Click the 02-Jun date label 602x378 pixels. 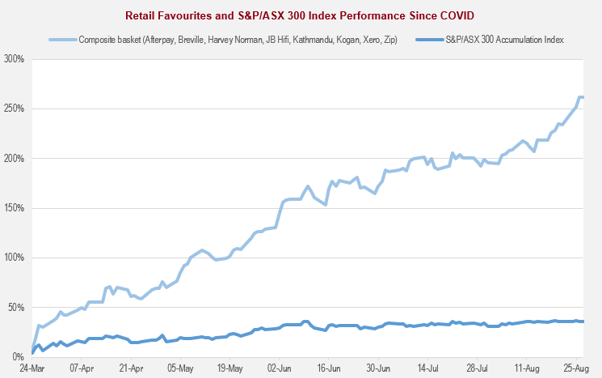pos(279,368)
